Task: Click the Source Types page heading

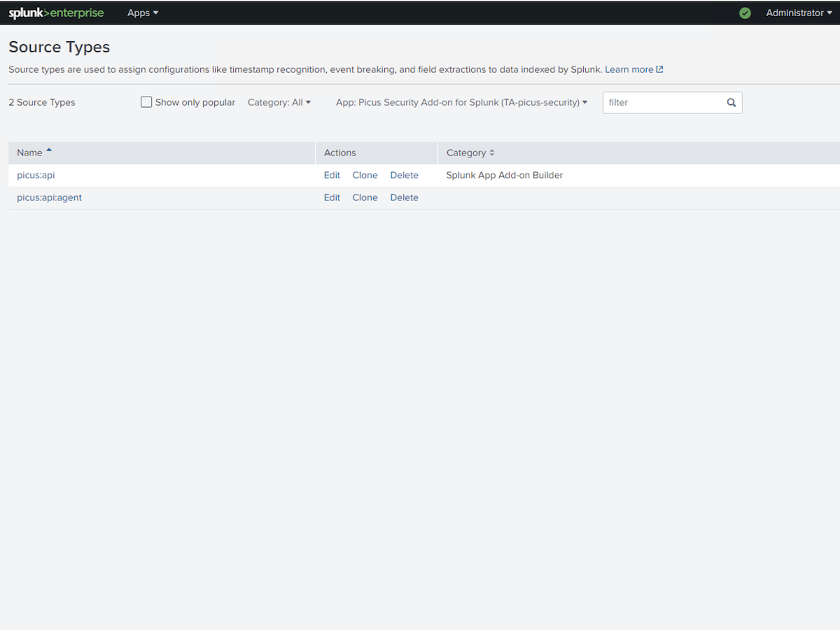Action: coord(59,47)
